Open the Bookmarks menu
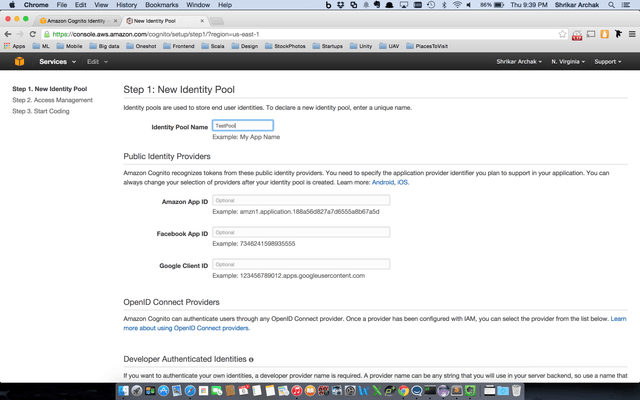This screenshot has width=640, height=400. coord(162,5)
